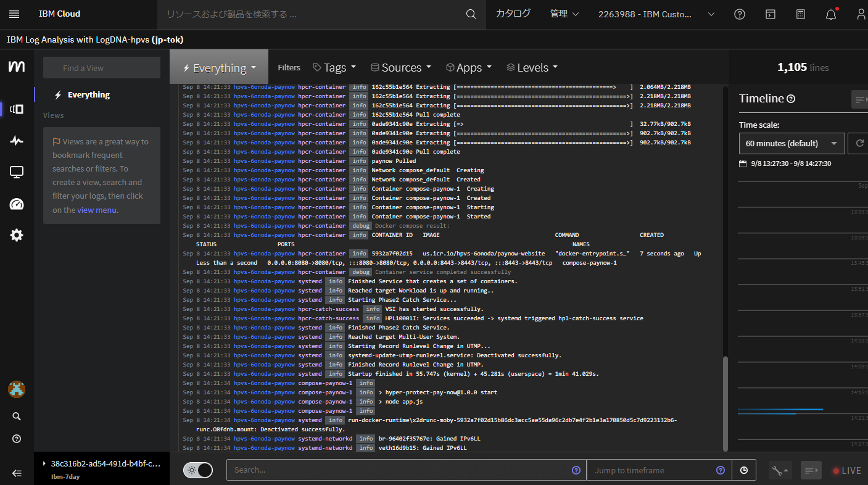Screen dimensions: 868x485
Task: Focus the Find a View field
Action: tap(102, 68)
